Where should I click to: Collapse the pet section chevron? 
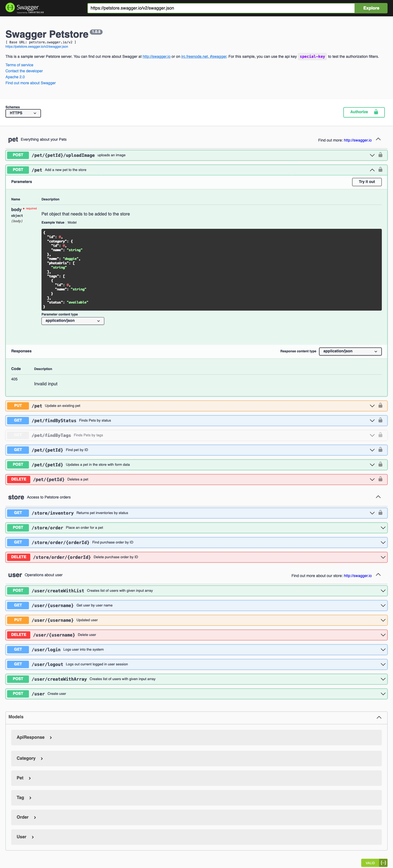pos(378,139)
